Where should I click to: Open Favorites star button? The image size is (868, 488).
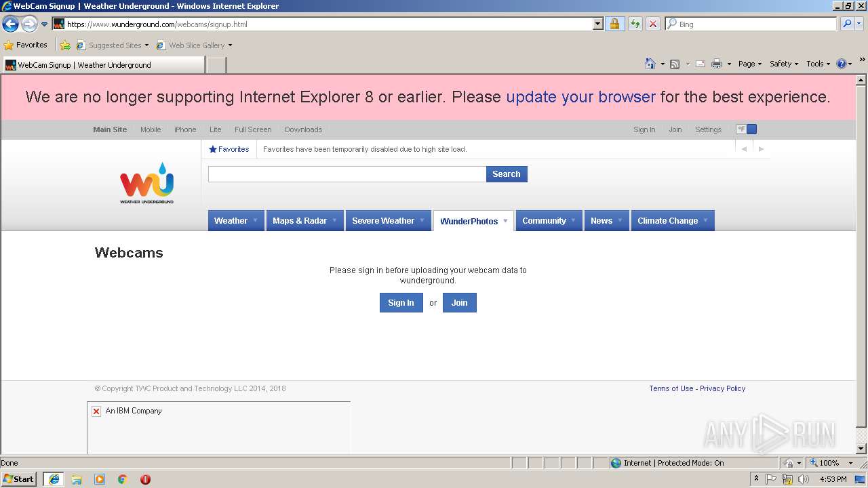25,45
